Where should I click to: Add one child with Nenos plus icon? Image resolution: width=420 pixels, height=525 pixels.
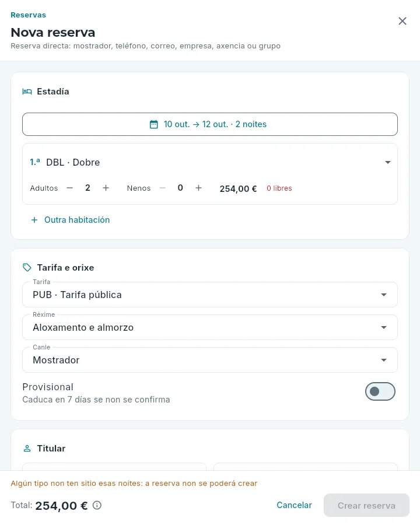(198, 188)
